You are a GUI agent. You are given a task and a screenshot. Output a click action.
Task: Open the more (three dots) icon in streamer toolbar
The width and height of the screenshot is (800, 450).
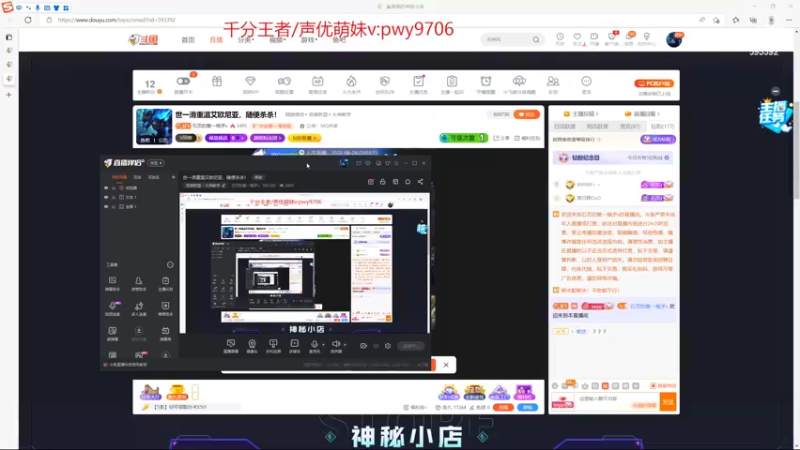[586, 82]
